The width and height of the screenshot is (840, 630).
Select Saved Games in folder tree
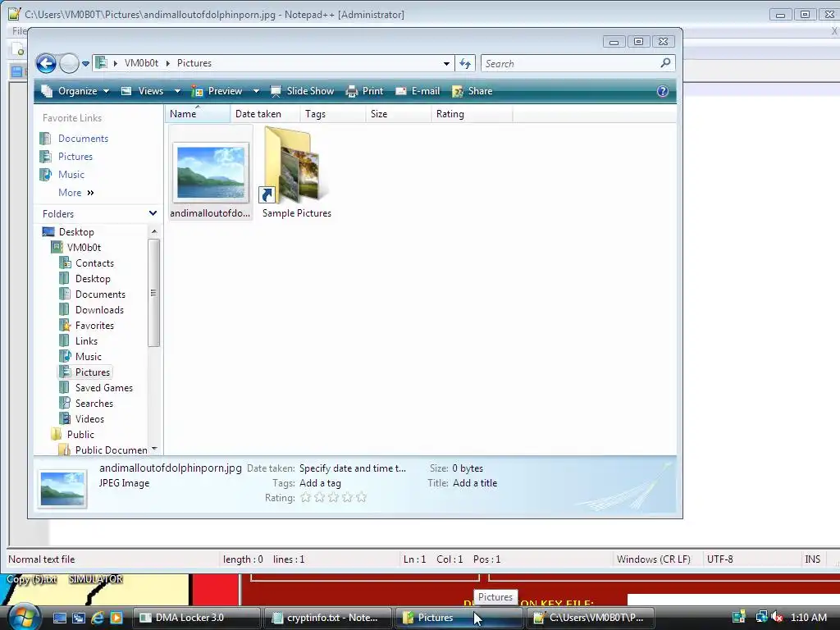(x=104, y=387)
